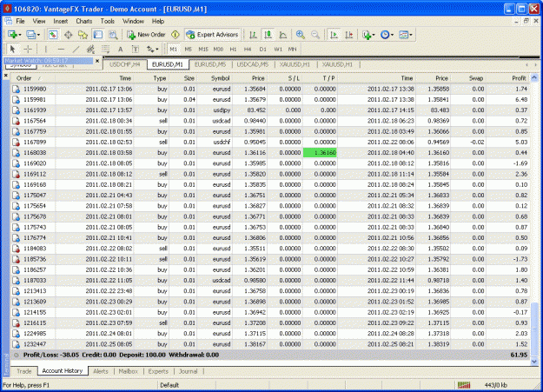The image size is (543, 392).
Task: Open the templates dropdown arrow
Action: pos(411,35)
